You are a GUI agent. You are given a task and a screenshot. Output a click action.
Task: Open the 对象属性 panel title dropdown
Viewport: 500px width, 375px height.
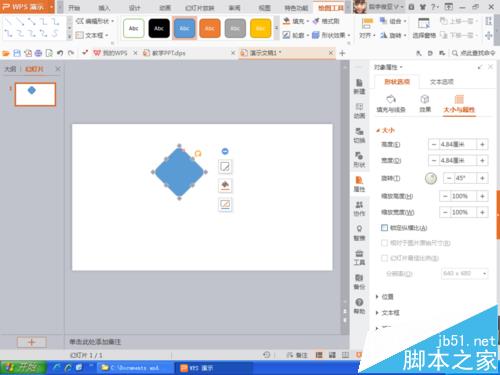(x=388, y=67)
